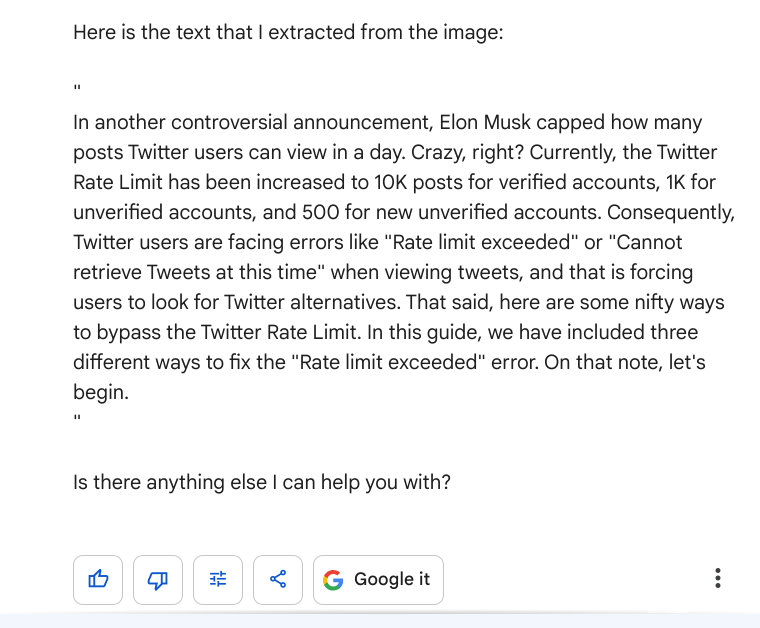
Task: Open the modify response tune icon
Action: (x=218, y=579)
